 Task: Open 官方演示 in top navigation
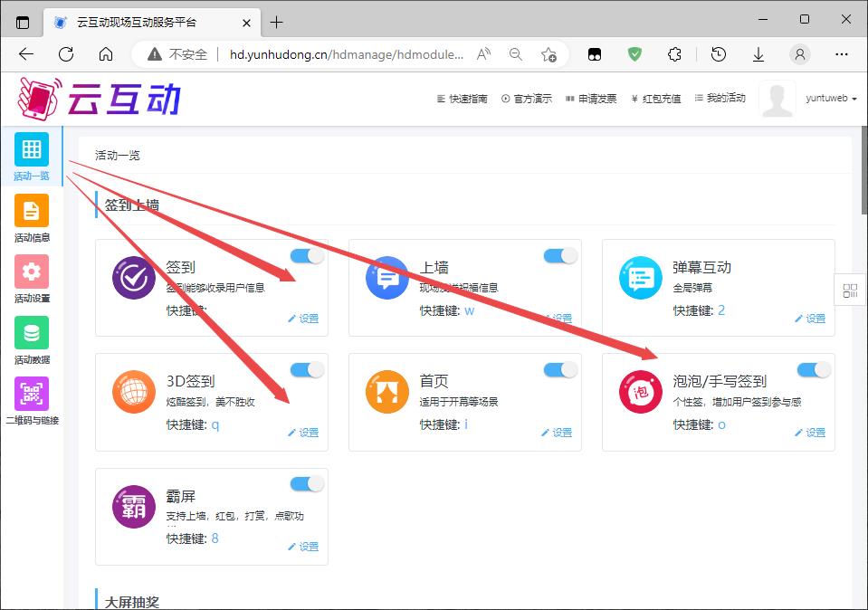coord(527,99)
